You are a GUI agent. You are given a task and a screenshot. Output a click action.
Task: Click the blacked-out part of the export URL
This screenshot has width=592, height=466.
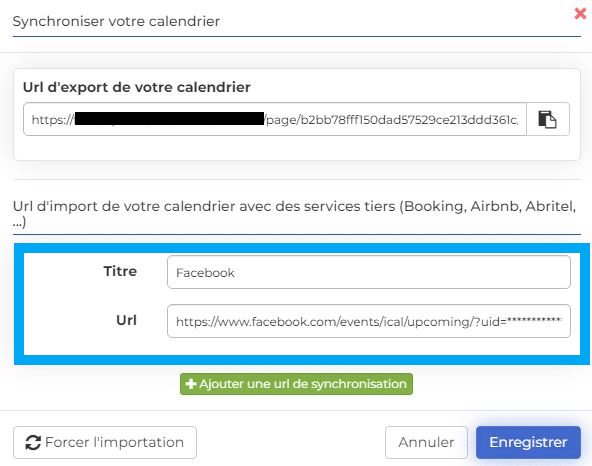(x=169, y=119)
